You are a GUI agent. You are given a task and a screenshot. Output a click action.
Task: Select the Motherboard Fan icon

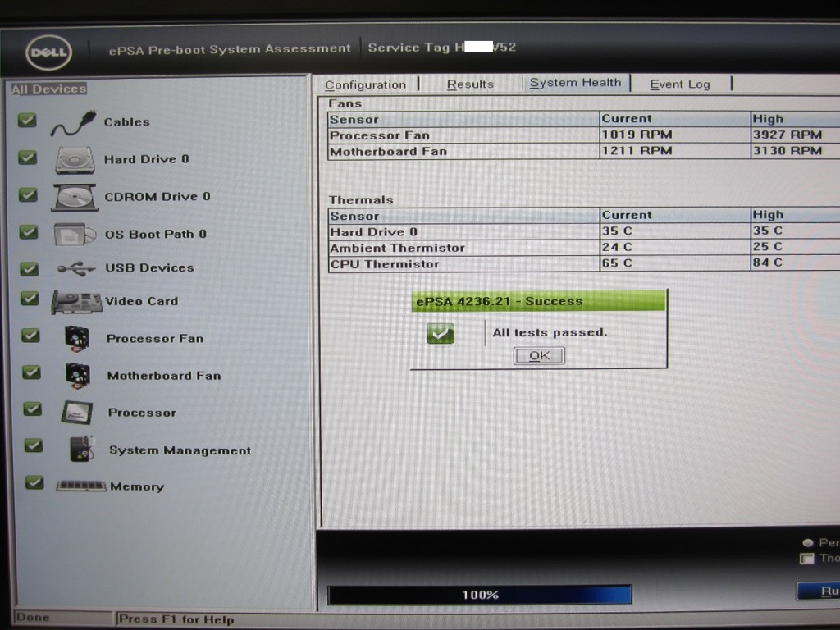click(x=78, y=376)
